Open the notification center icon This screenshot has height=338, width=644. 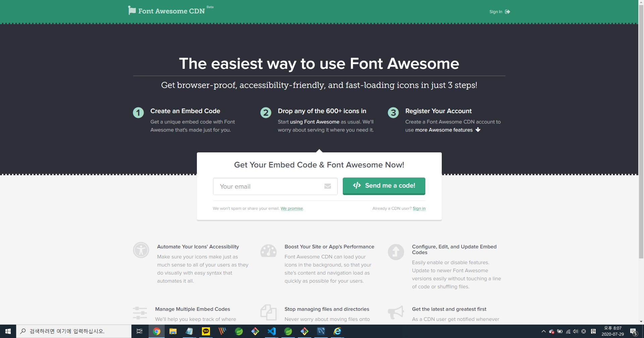(x=634, y=331)
